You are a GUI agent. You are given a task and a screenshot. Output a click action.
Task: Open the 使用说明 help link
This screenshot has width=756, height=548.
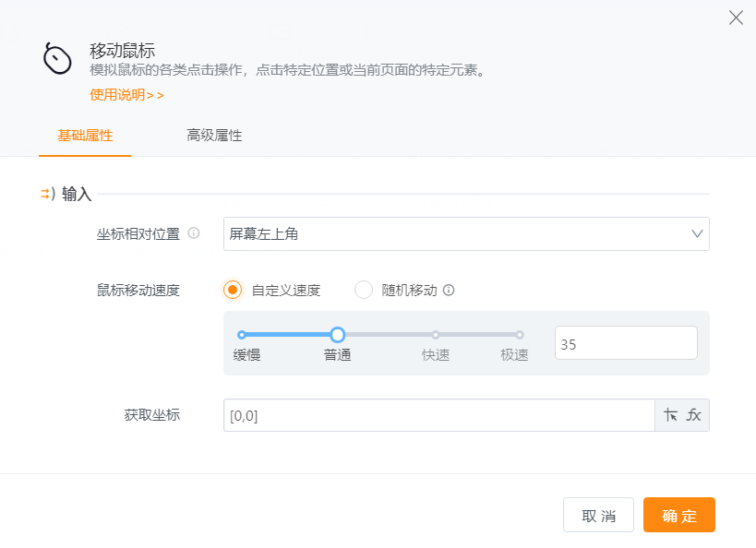[127, 94]
